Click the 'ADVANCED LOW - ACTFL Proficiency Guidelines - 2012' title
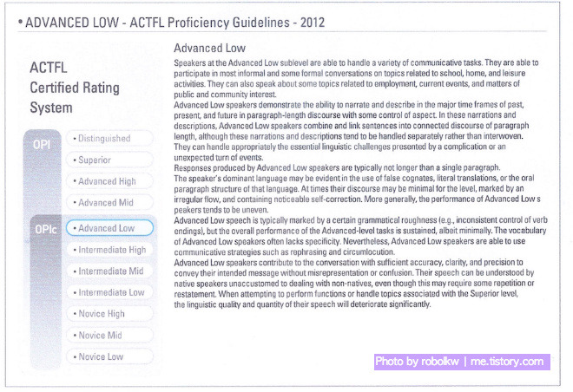This screenshot has height=392, width=573. coord(175,23)
